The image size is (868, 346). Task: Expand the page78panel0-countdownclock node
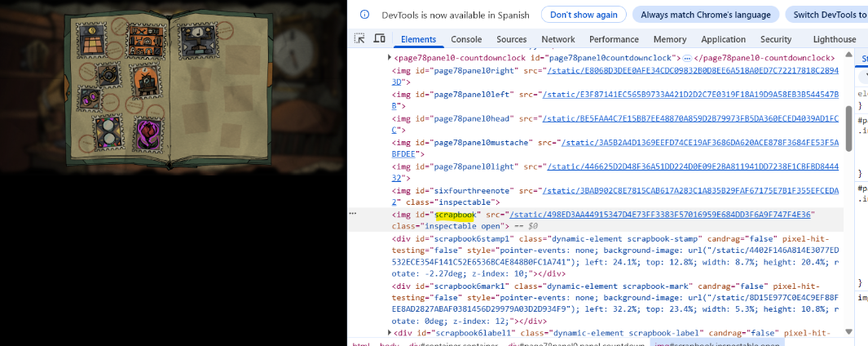389,58
